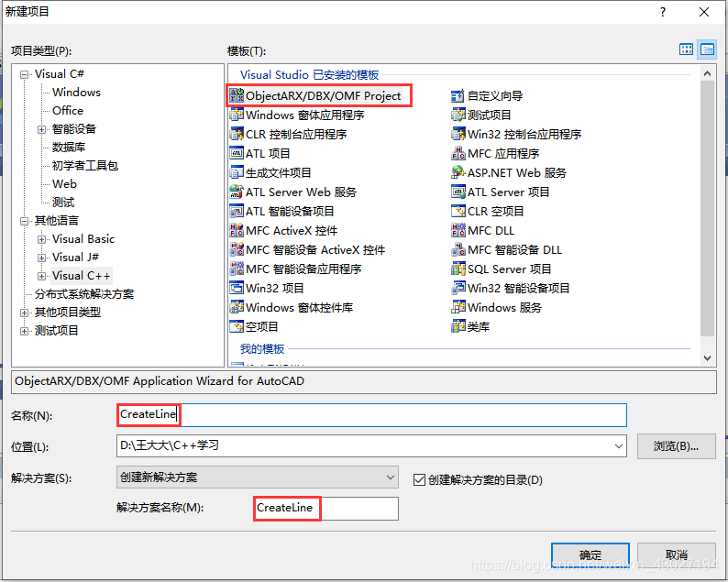Select Web project type

click(x=64, y=184)
